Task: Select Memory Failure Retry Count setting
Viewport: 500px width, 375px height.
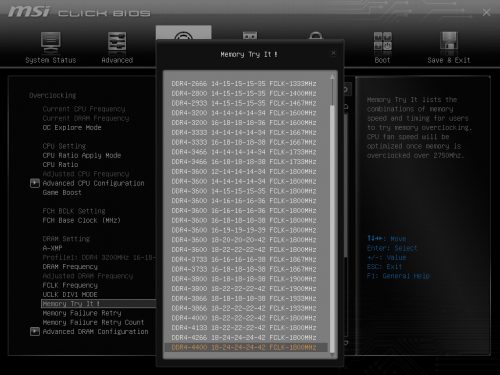Action: 93,322
